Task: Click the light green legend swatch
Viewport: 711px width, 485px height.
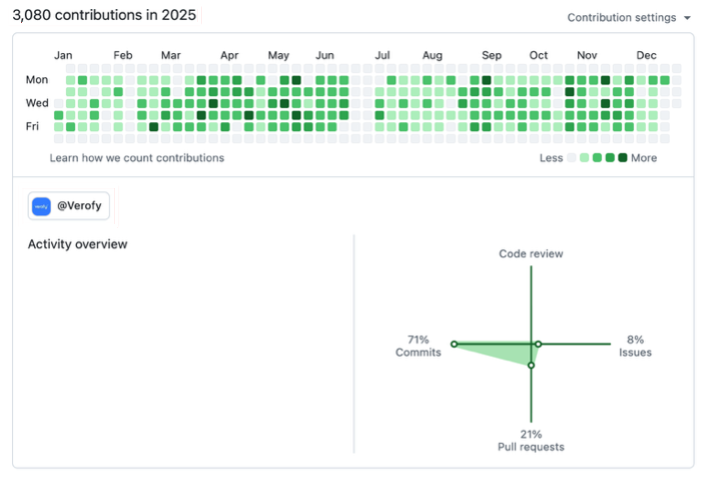Action: pos(584,158)
